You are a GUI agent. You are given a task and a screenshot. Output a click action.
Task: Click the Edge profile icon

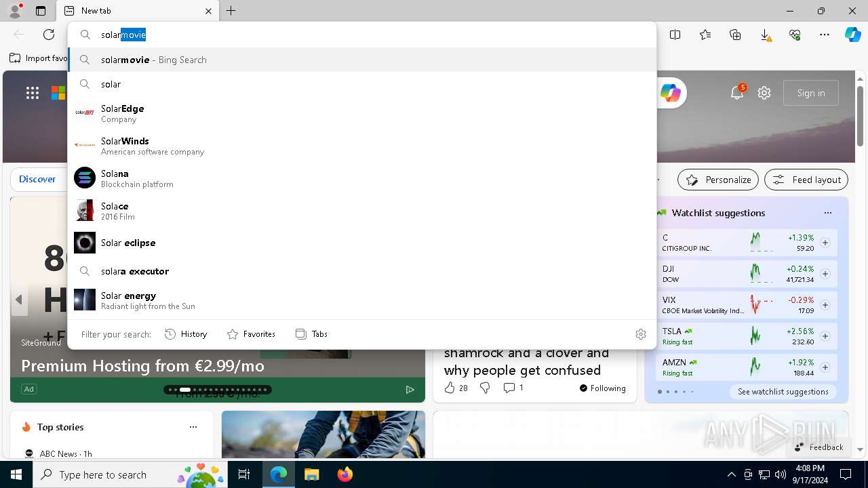pyautogui.click(x=15, y=11)
